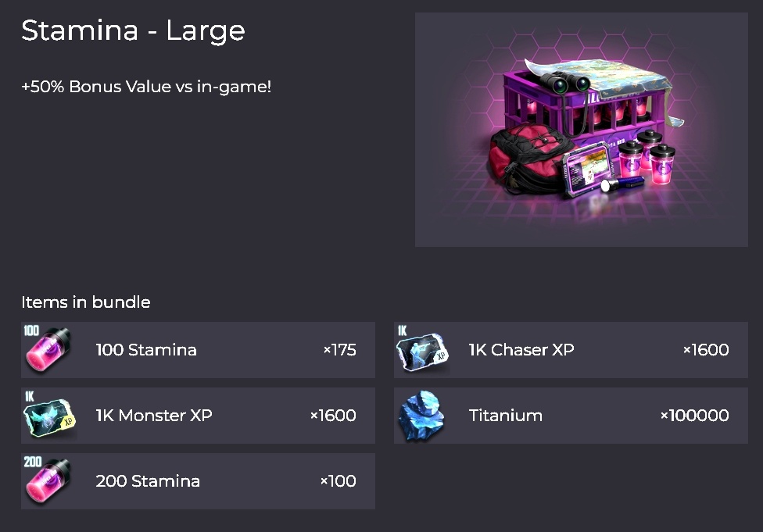Click the Titanium crystal icon
The width and height of the screenshot is (763, 532).
click(422, 416)
